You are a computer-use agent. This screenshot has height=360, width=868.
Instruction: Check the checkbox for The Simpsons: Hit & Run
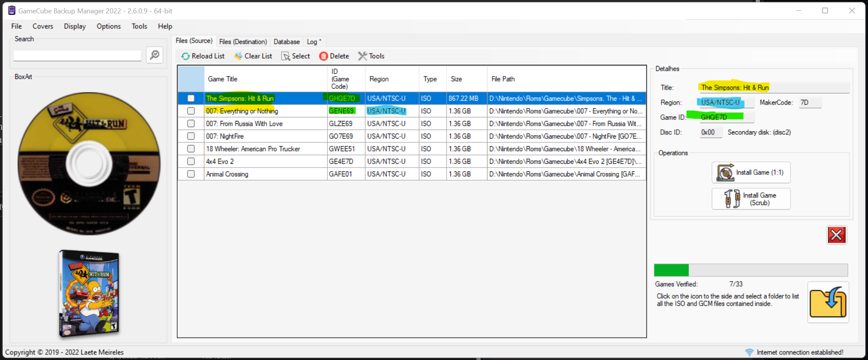(191, 98)
